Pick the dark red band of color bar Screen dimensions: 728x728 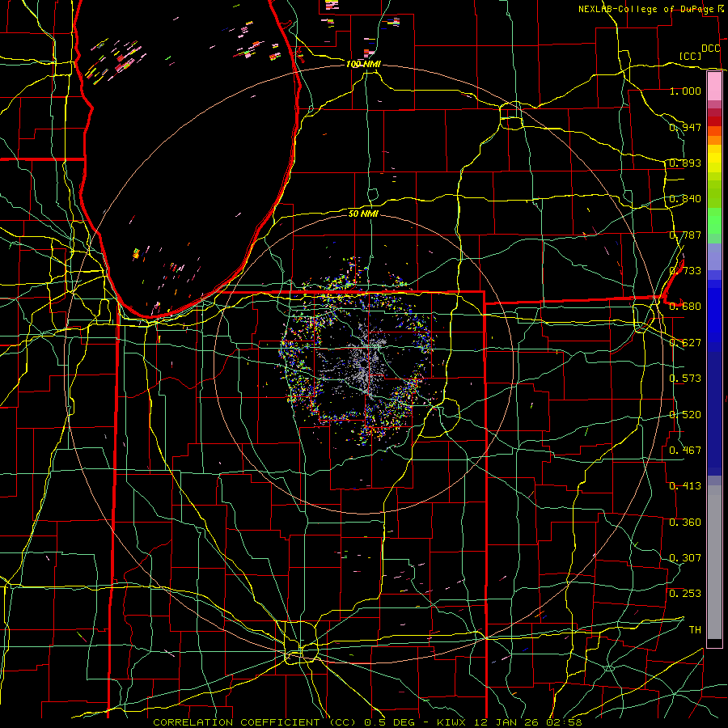714,121
